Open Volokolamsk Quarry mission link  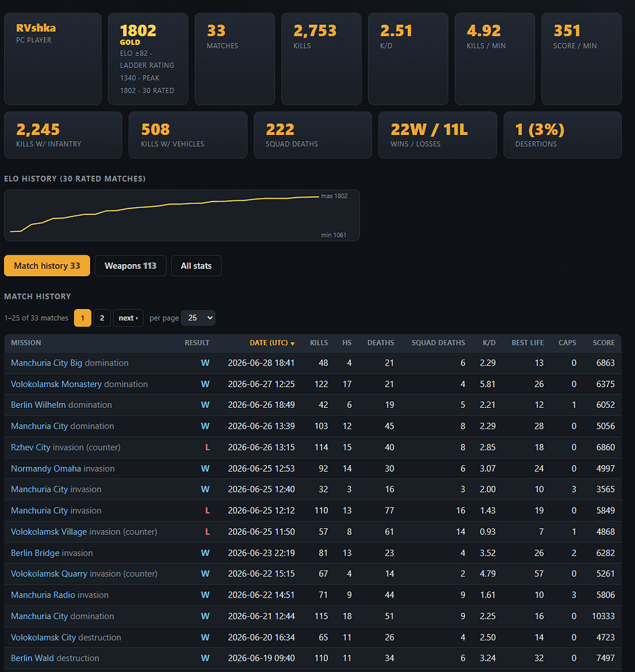(x=49, y=574)
